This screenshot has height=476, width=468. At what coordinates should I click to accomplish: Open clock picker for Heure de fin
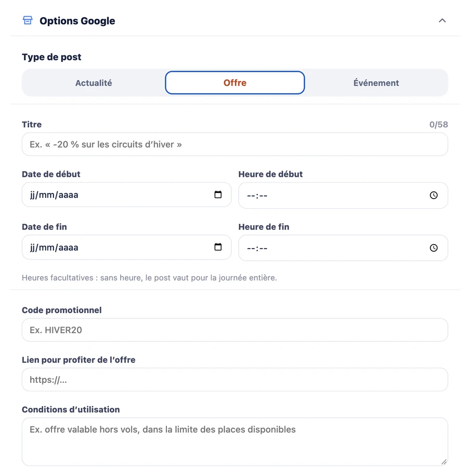434,248
